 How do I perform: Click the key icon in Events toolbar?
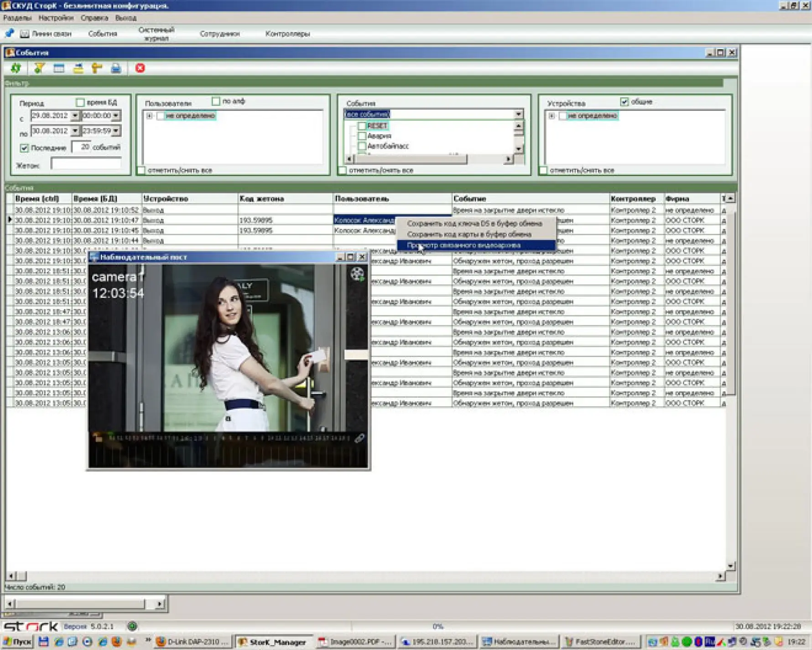coord(97,68)
